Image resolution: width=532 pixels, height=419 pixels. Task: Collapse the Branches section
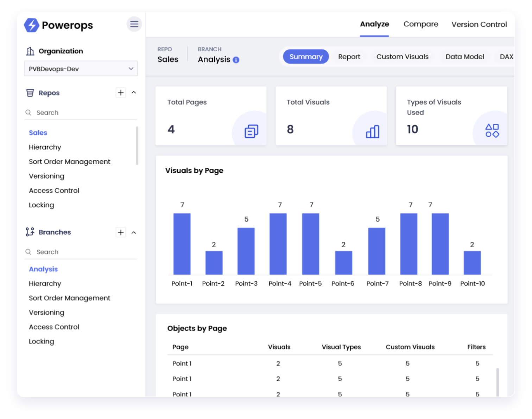pyautogui.click(x=134, y=232)
